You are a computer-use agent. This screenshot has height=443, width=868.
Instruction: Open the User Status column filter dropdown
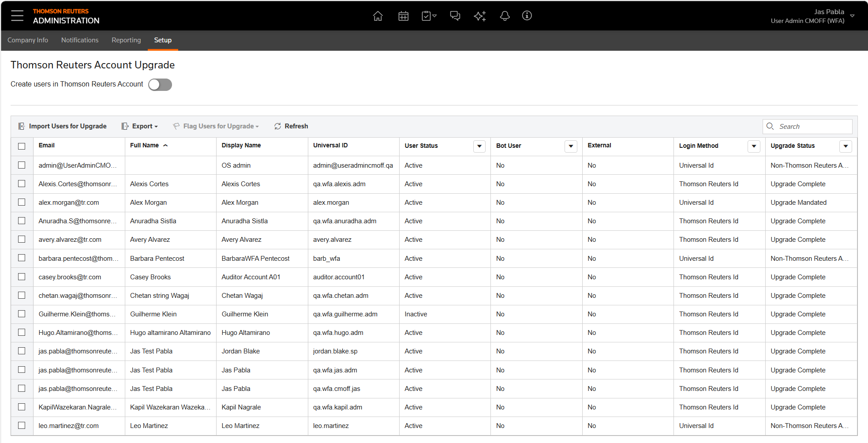479,146
